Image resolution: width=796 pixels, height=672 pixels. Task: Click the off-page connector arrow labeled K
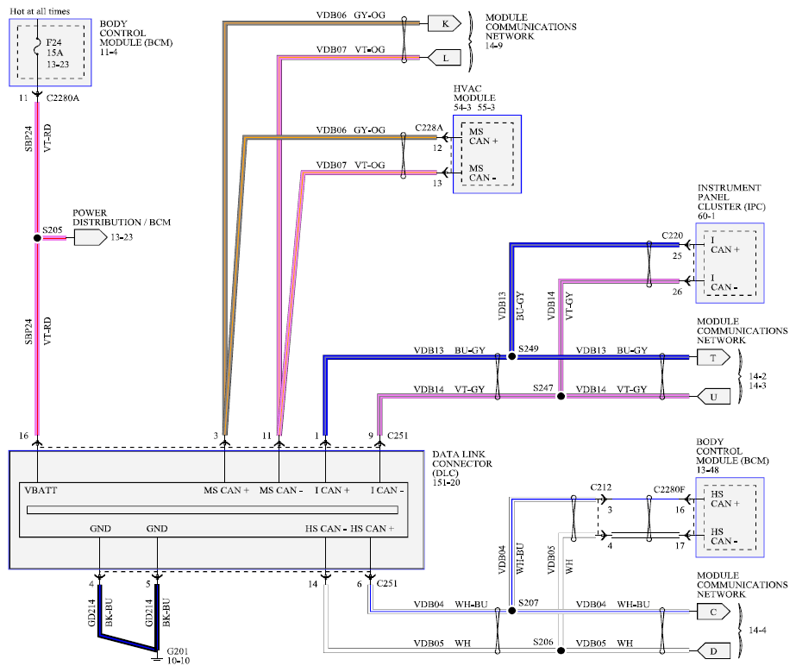click(443, 24)
